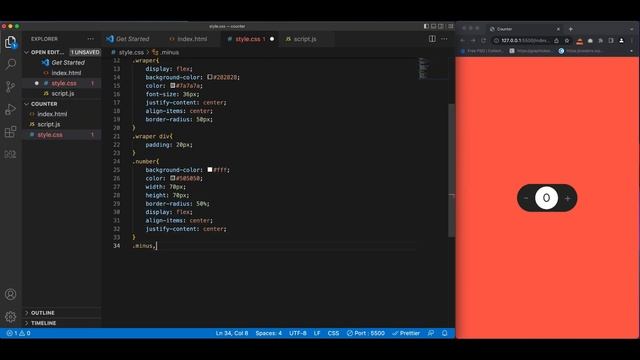
Task: Open the browser extensions puzzle icon
Action: (600, 40)
